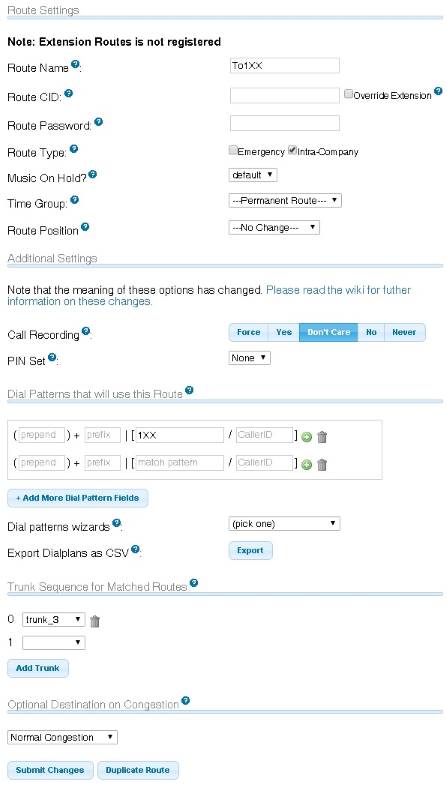Expand the Dial patterns wizards dropdown
Viewport: 447px width, 785px height.
click(284, 524)
